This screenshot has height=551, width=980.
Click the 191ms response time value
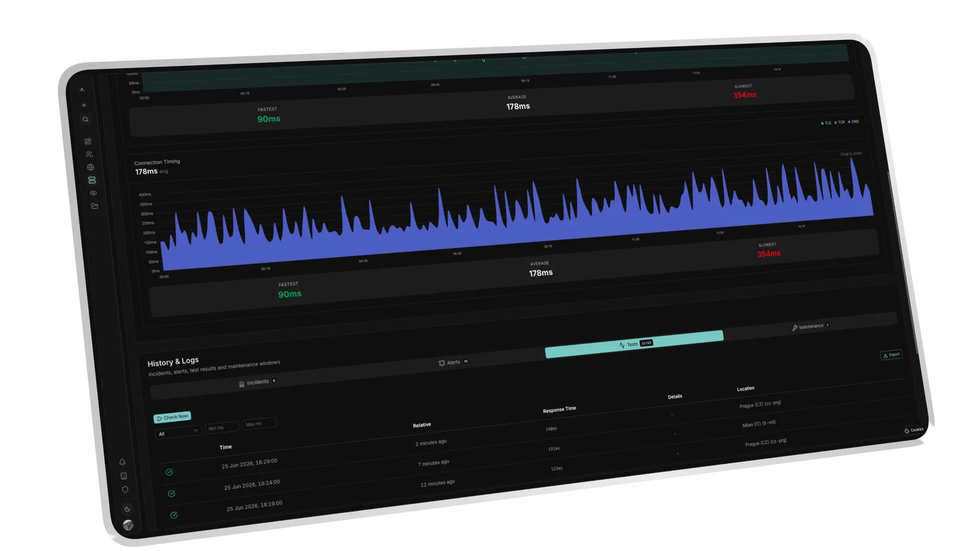click(x=554, y=449)
